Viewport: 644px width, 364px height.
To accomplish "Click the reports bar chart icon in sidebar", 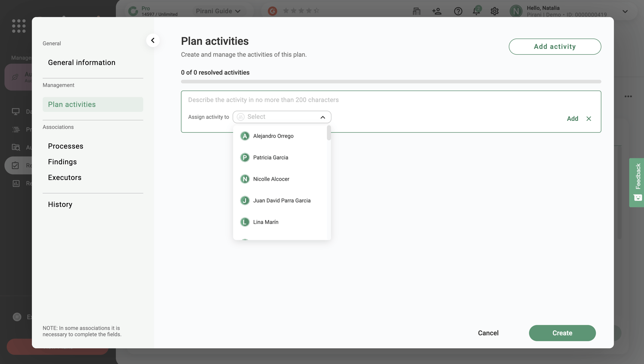I will tap(15, 183).
